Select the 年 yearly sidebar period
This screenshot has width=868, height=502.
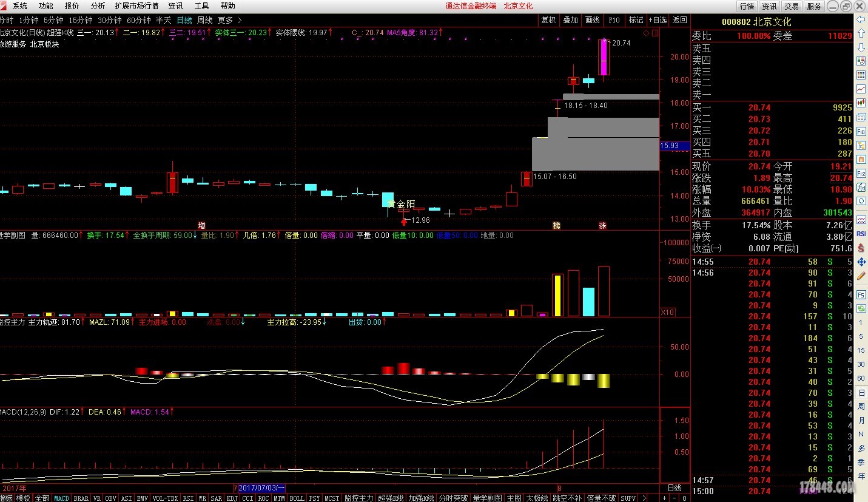[x=861, y=477]
